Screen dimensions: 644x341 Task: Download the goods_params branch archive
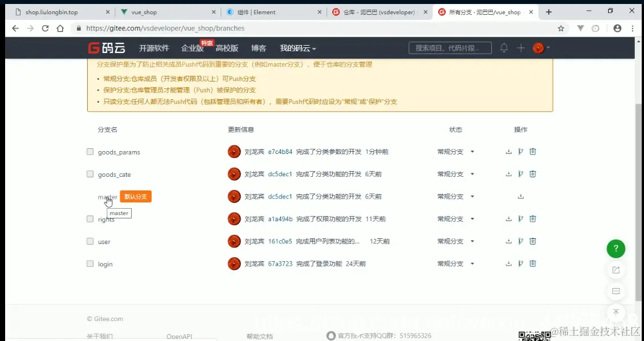(x=508, y=151)
